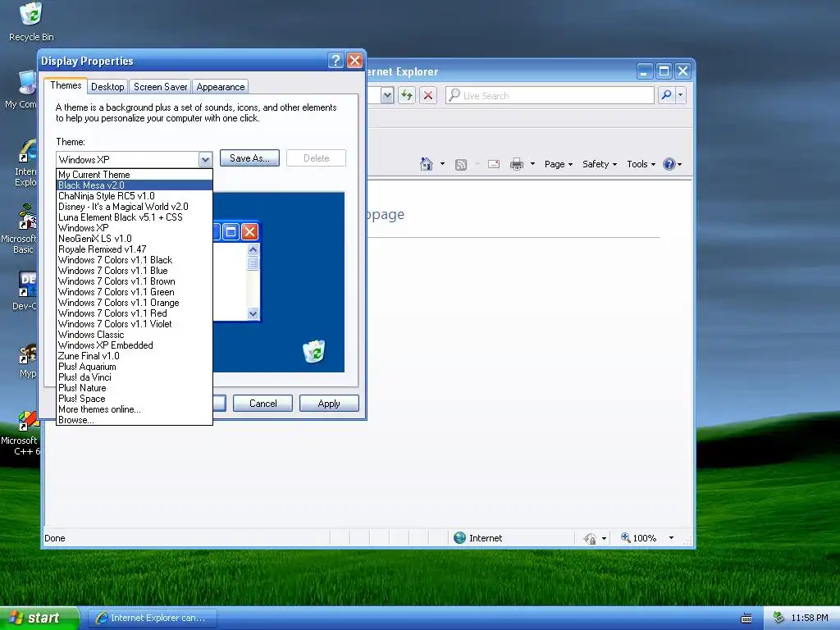This screenshot has height=630, width=840.
Task: Click the red Stop icon in Internet Explorer
Action: [x=428, y=95]
